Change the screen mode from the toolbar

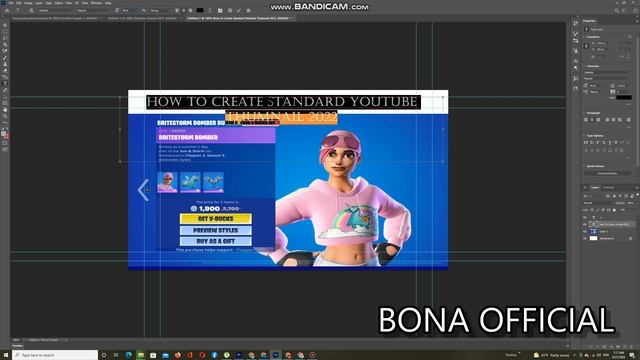tap(5, 149)
